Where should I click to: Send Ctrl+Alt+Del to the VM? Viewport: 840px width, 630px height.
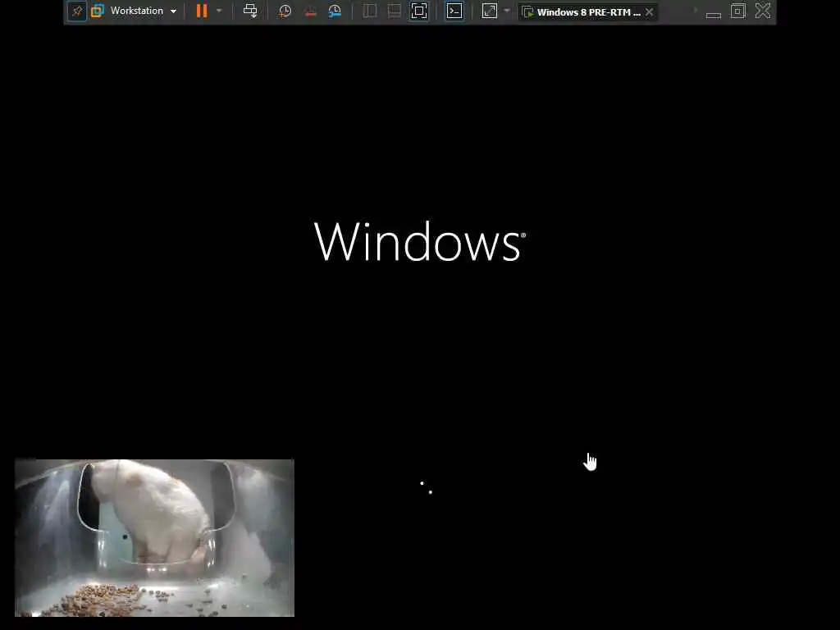[x=250, y=11]
